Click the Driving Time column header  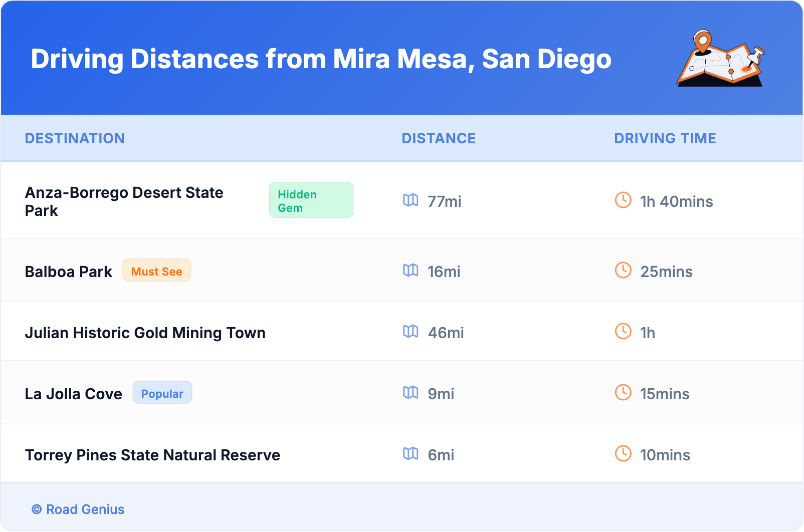(665, 138)
